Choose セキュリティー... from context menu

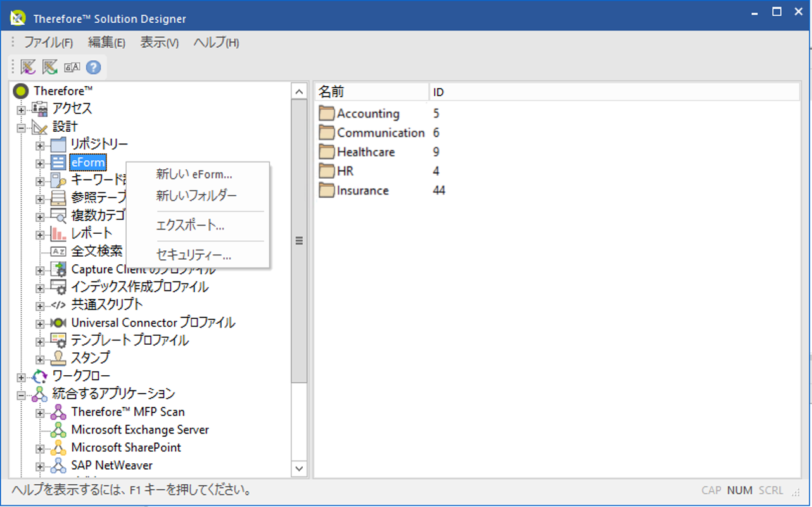[198, 255]
